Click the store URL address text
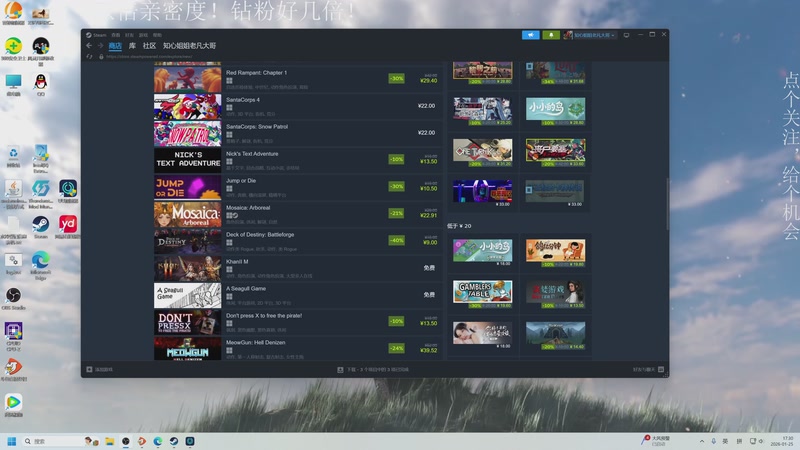The width and height of the screenshot is (800, 450). point(149,57)
